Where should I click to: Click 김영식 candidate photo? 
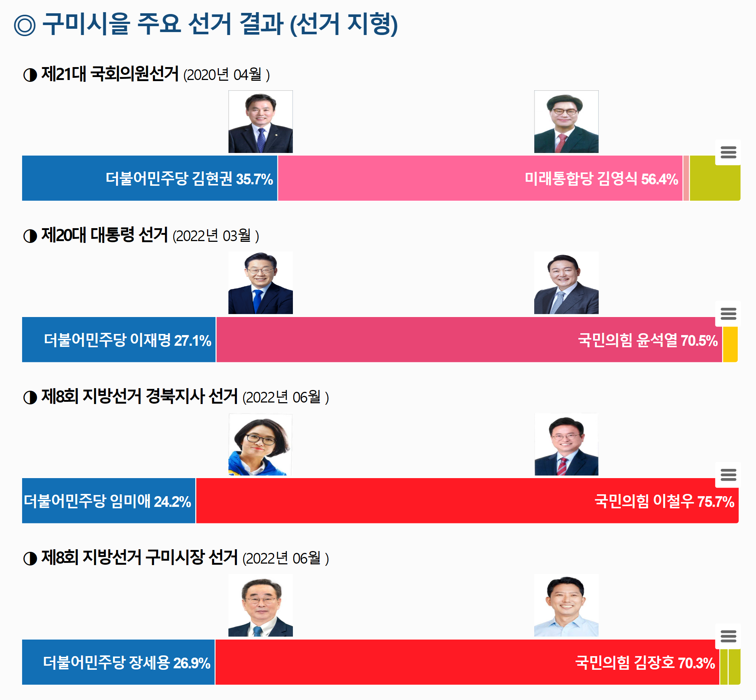(x=566, y=122)
